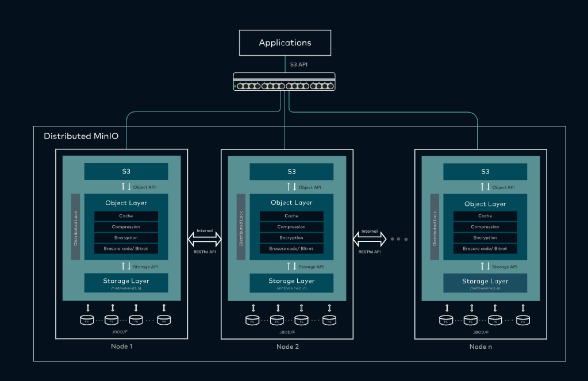Click the Distributed Lock bar in Node n

pos(435,227)
